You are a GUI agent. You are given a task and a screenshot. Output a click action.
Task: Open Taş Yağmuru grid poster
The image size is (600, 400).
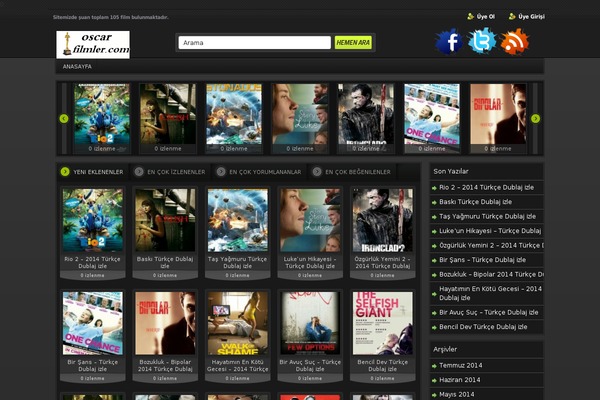pos(238,220)
